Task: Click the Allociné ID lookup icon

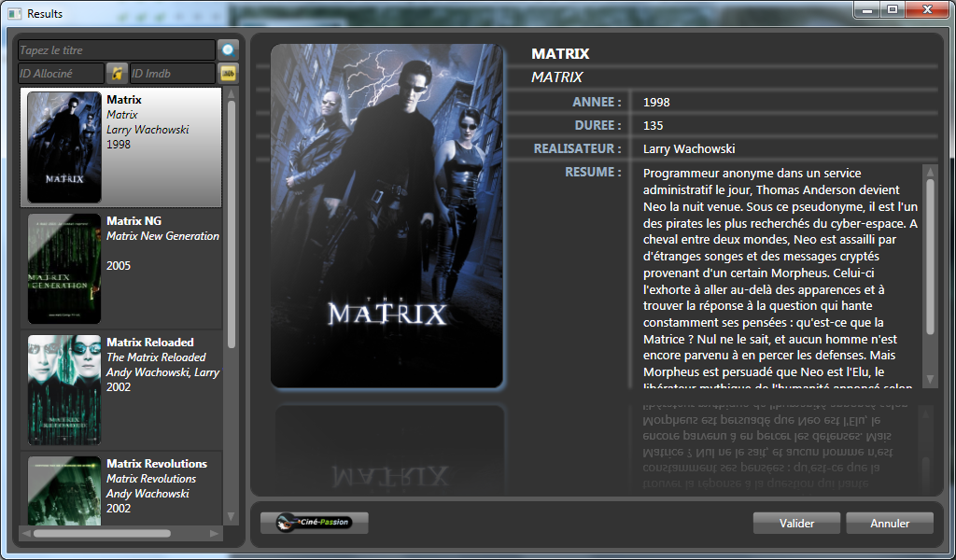Action: click(x=116, y=73)
